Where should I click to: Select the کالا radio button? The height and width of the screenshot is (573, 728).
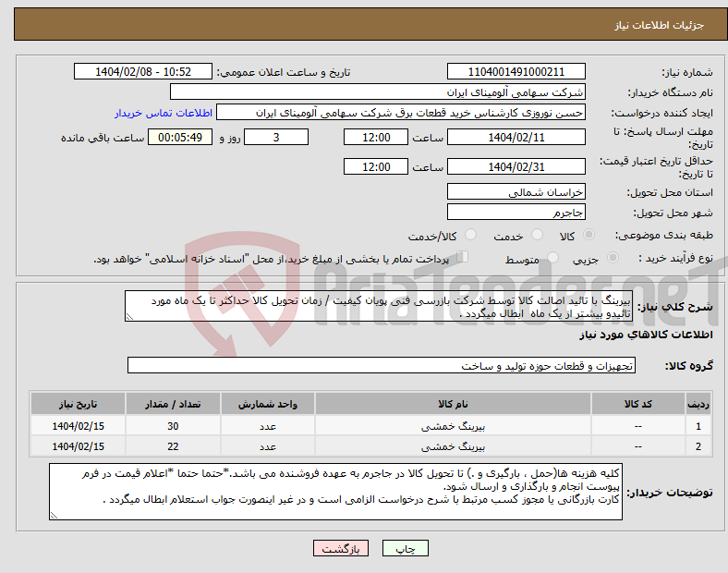[x=588, y=235]
